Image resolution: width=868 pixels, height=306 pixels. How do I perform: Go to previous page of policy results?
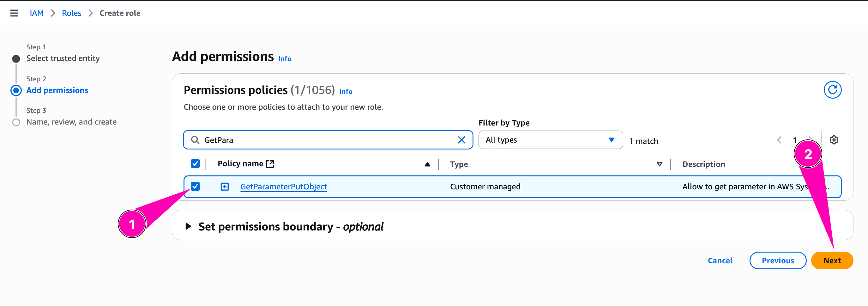(779, 140)
